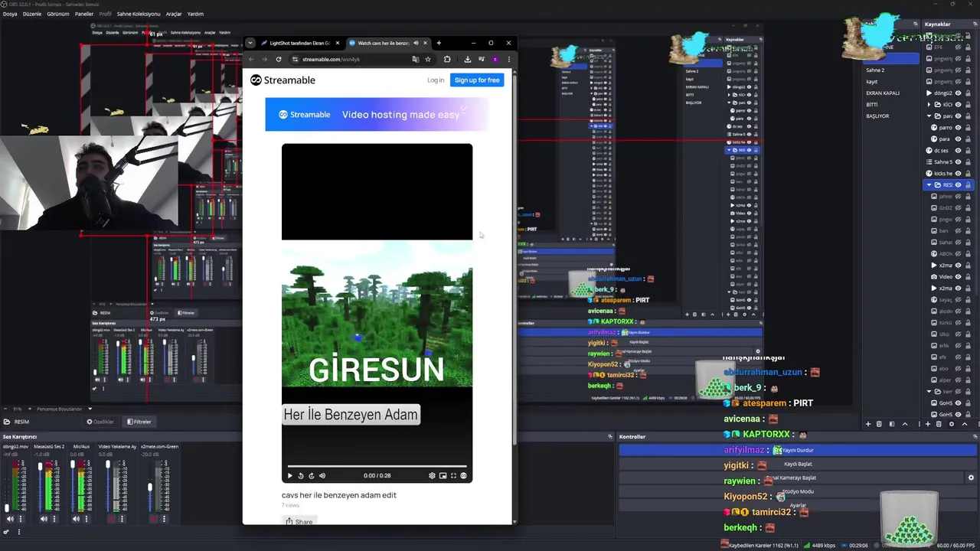Open the Chrome profile avatar
The image size is (980, 551).
point(495,59)
